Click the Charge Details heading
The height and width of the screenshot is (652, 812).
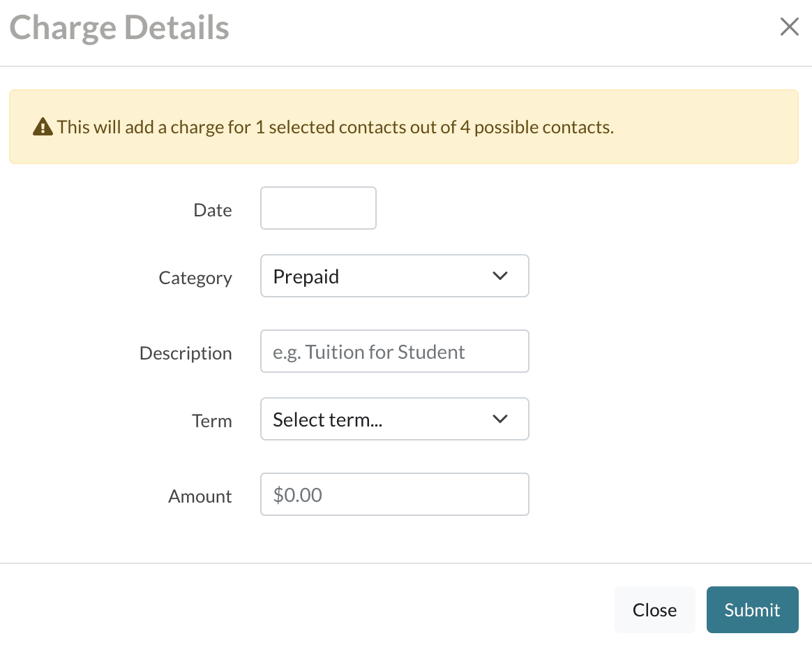point(119,28)
